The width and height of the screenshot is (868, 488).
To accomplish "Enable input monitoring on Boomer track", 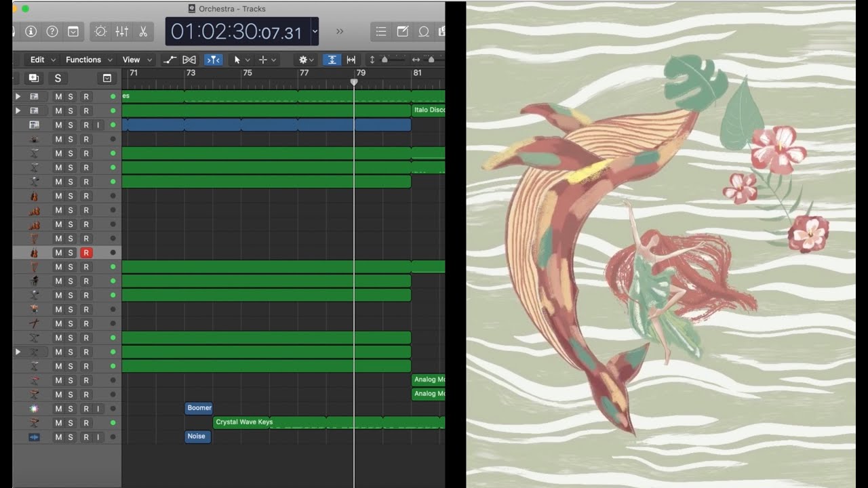I will tap(98, 409).
